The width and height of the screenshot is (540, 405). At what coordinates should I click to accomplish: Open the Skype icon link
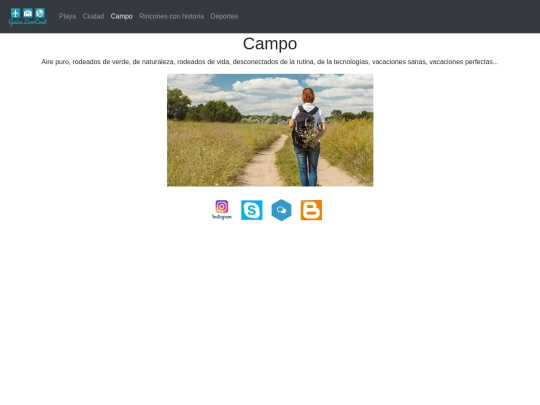pyautogui.click(x=252, y=210)
